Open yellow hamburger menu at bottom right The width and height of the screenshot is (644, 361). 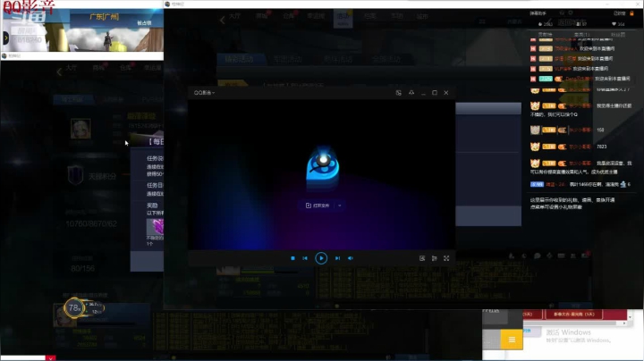click(512, 340)
